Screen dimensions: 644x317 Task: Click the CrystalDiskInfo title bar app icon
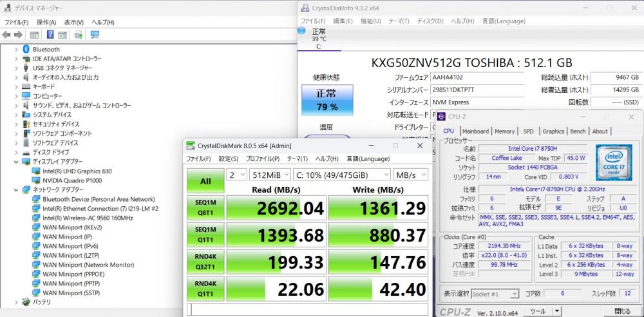pyautogui.click(x=305, y=8)
